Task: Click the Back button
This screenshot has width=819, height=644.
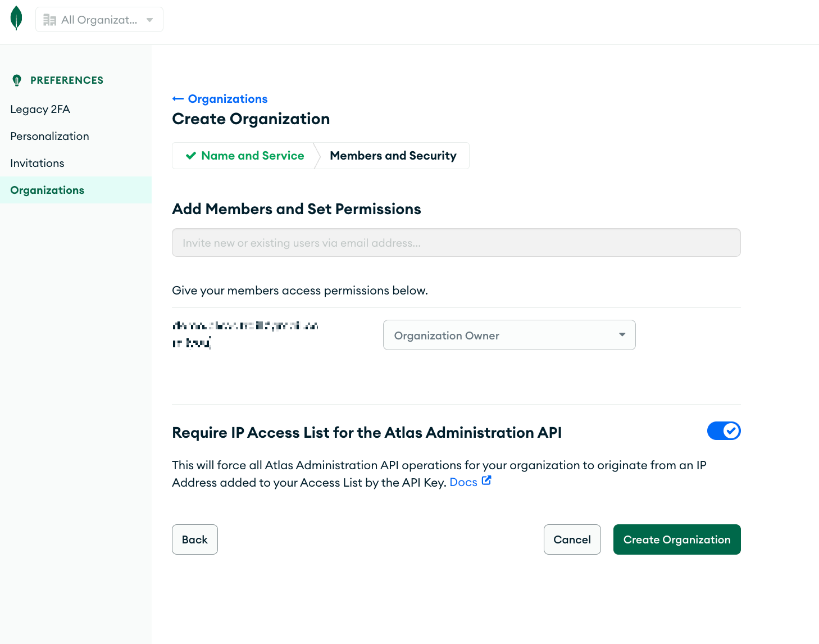Action: [x=195, y=539]
